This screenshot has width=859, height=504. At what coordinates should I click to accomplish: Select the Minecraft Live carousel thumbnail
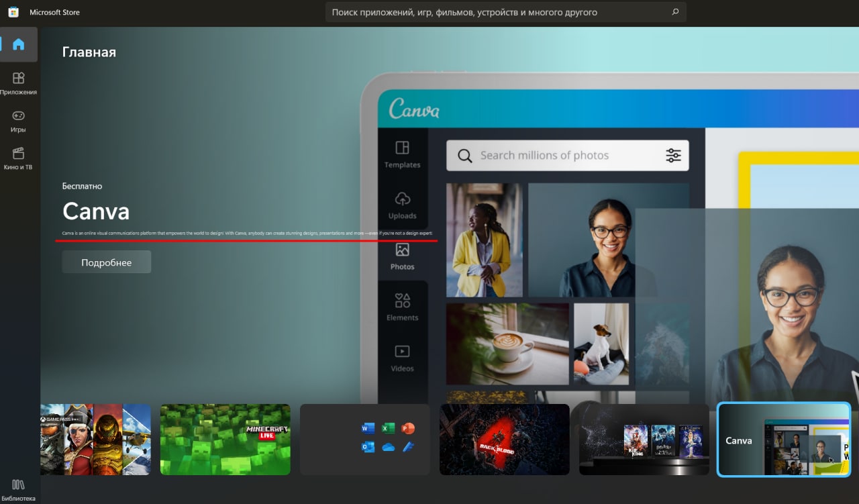(x=225, y=440)
